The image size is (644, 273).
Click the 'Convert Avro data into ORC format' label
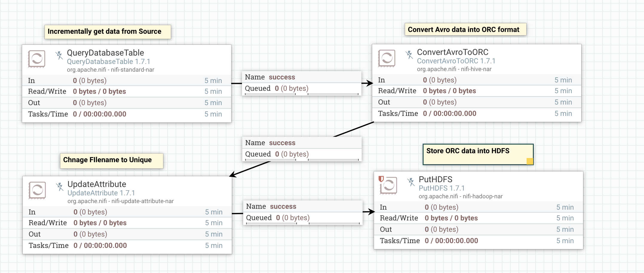[465, 30]
